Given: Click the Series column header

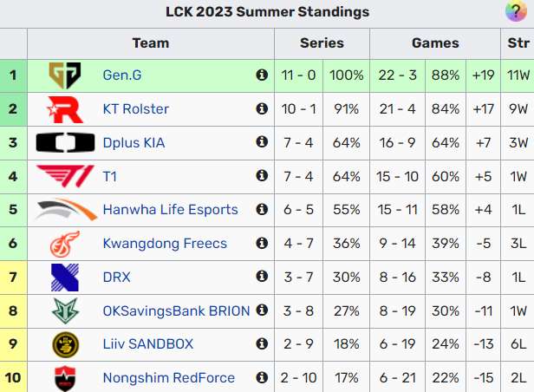Looking at the screenshot, I should [322, 42].
